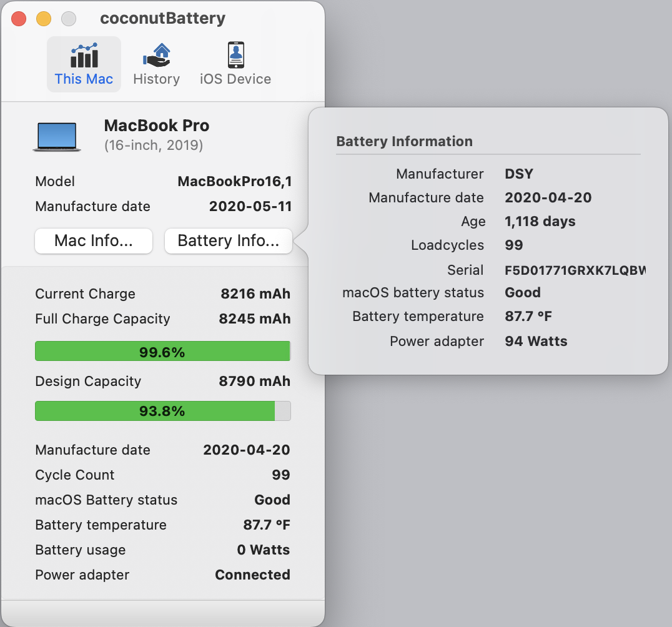
Task: Click the MacBook Pro heading
Action: click(x=157, y=126)
